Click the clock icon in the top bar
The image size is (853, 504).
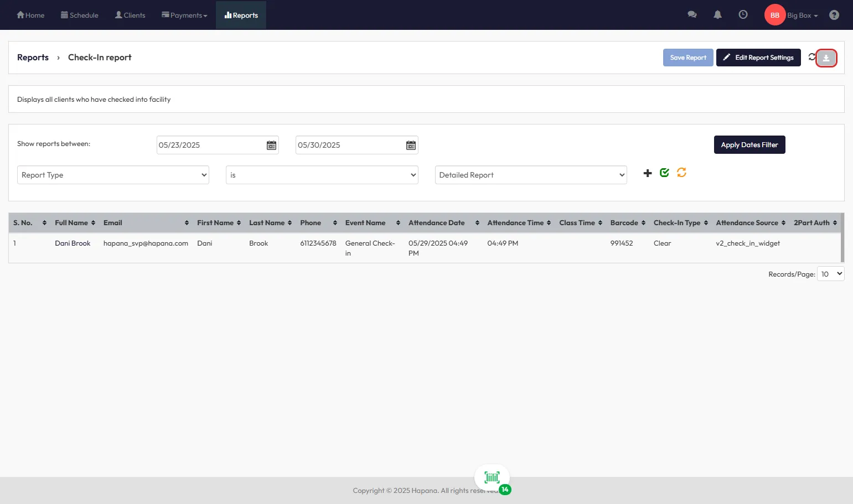[x=743, y=15]
